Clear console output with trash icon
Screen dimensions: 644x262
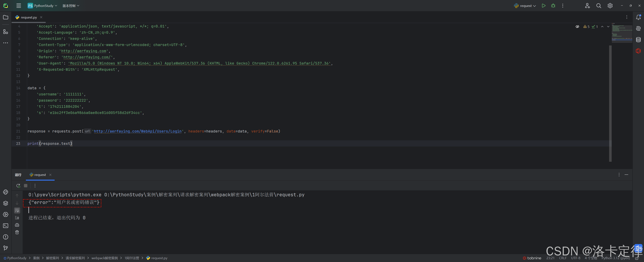[x=17, y=232]
